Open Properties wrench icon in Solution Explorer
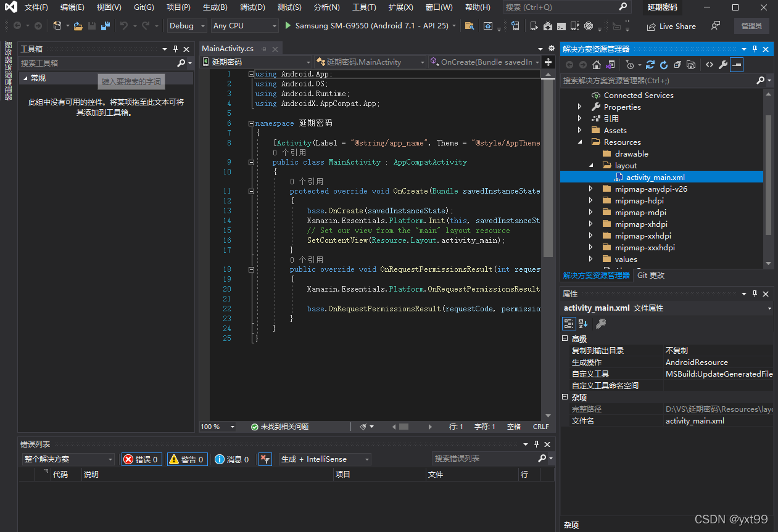Image resolution: width=778 pixels, height=532 pixels. 723,65
